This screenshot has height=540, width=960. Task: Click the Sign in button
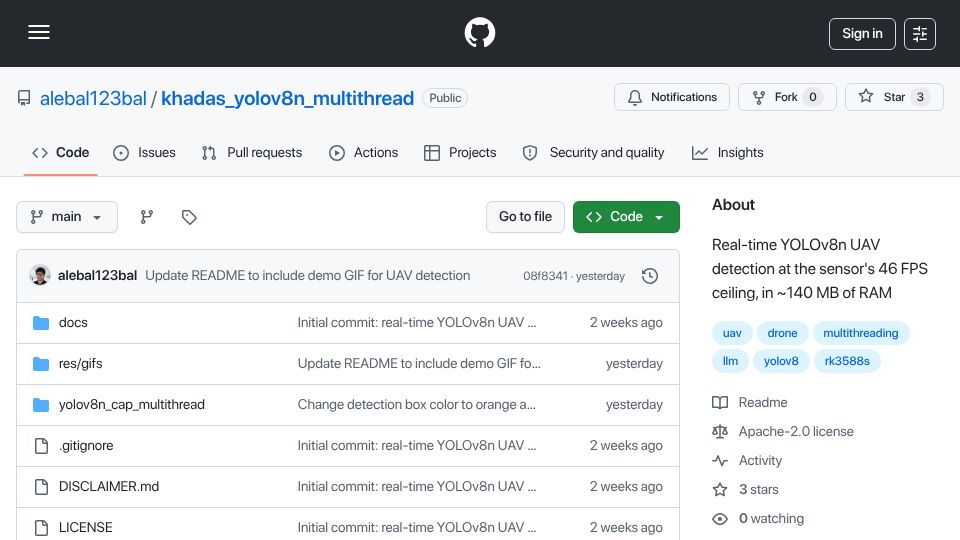click(862, 34)
